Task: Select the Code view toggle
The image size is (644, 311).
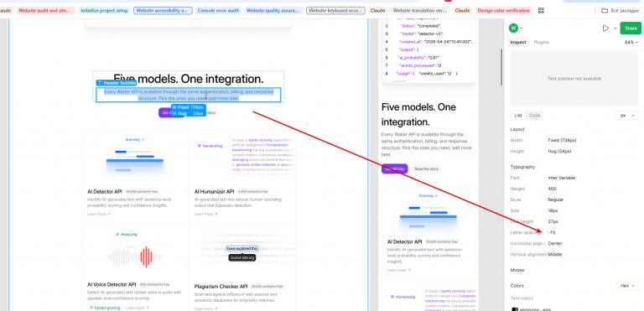Action: coord(534,116)
